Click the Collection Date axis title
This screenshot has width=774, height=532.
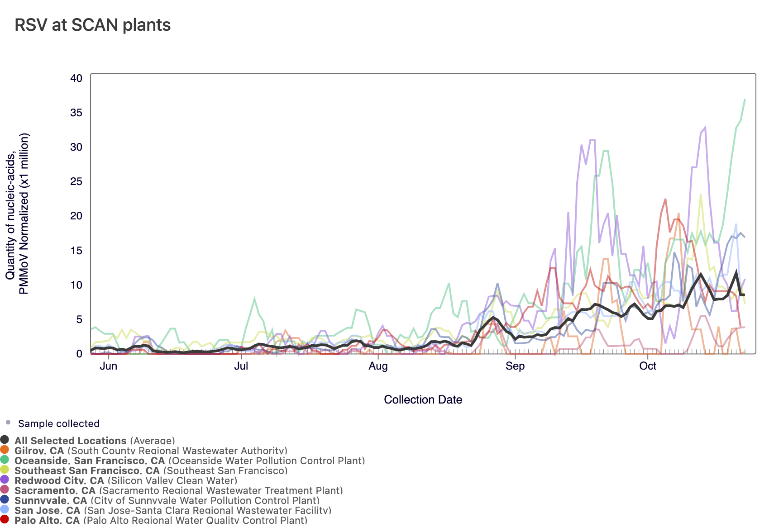[423, 399]
